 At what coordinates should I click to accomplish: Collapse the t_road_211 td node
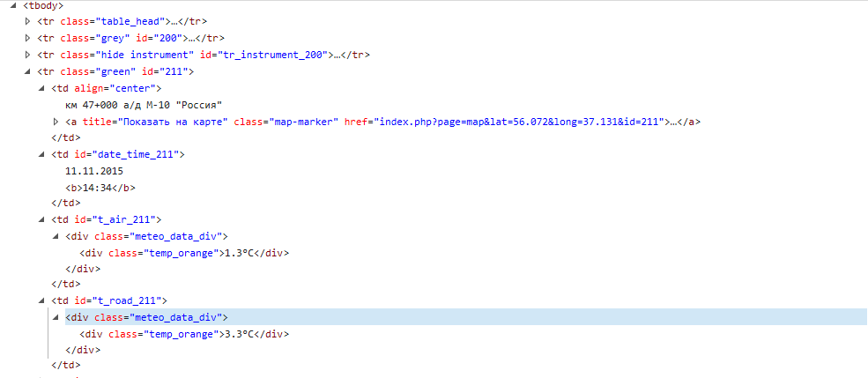(43, 301)
